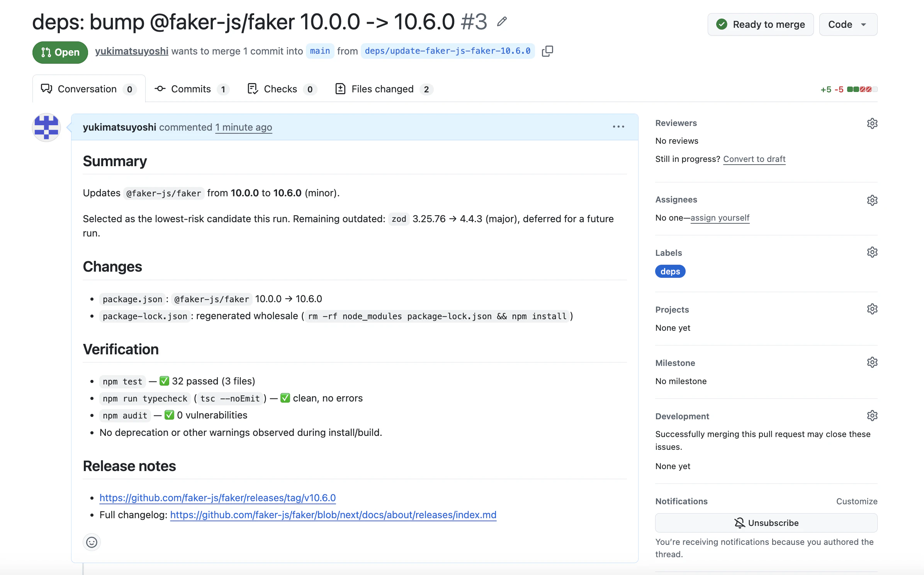
Task: Open the comment's three-dot options menu
Action: (x=618, y=127)
